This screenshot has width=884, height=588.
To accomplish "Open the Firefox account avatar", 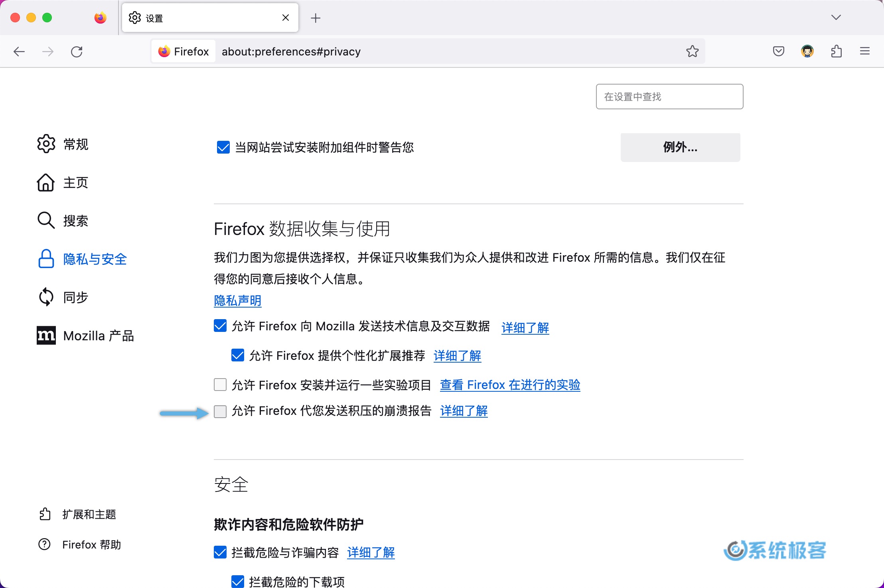I will tap(807, 51).
